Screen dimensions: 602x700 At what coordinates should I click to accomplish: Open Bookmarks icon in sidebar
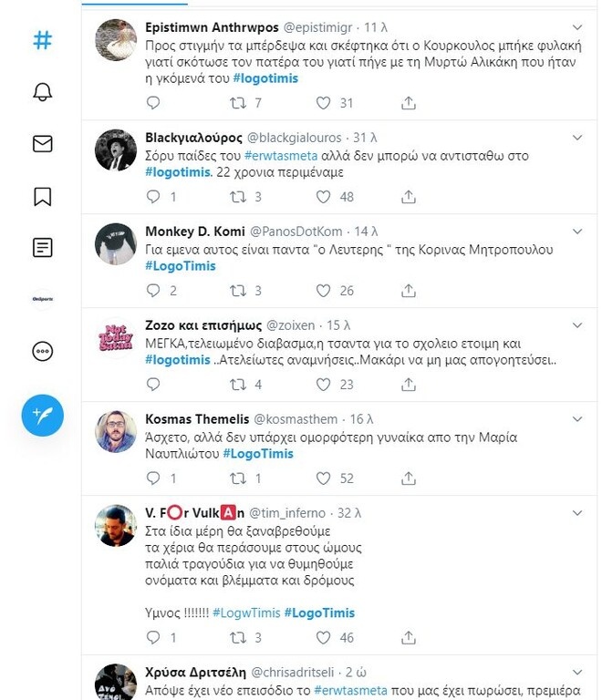coord(42,196)
